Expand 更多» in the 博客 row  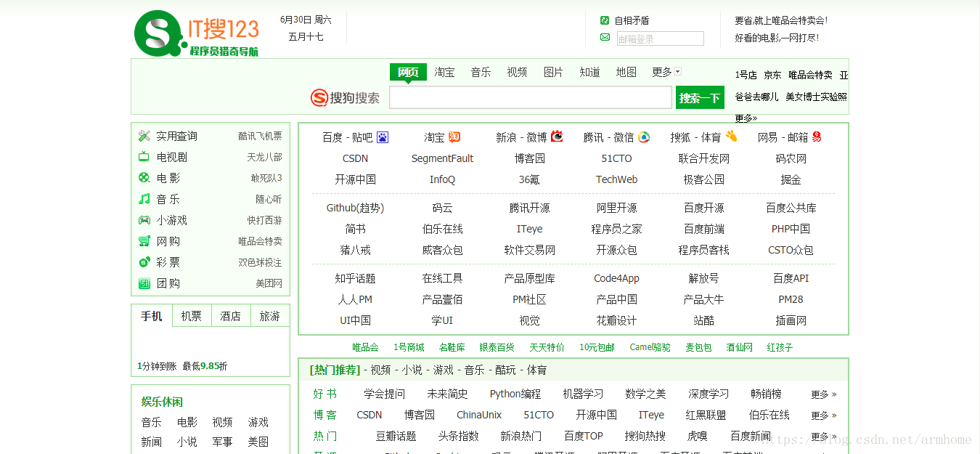point(824,416)
